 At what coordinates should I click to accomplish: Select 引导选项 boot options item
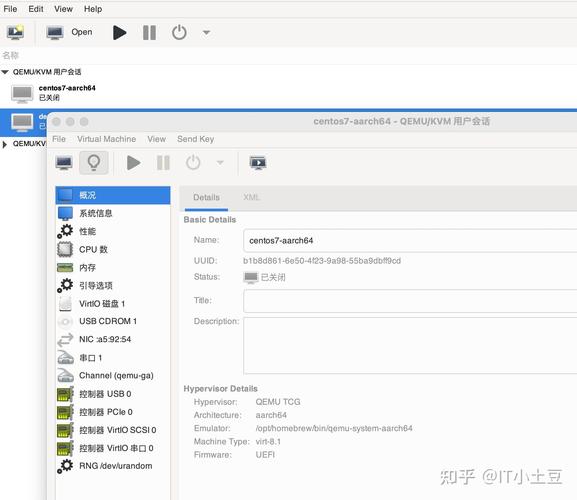coord(113,286)
